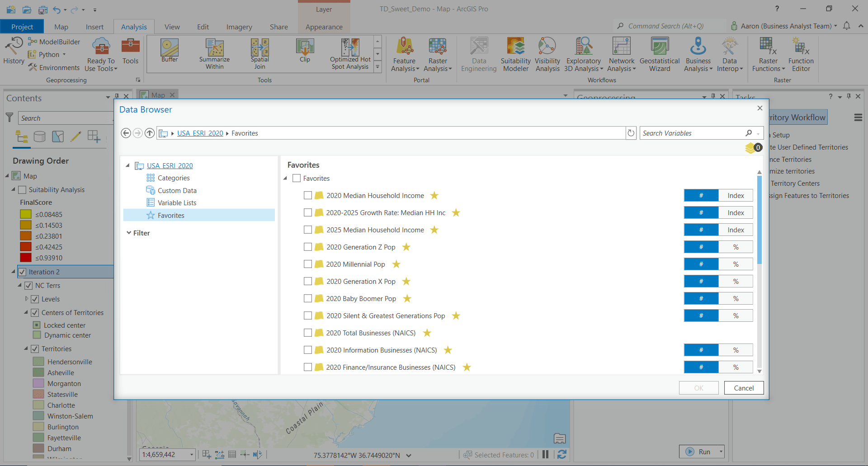Uncheck the Iteration 2 layer
The height and width of the screenshot is (466, 868).
tap(22, 272)
